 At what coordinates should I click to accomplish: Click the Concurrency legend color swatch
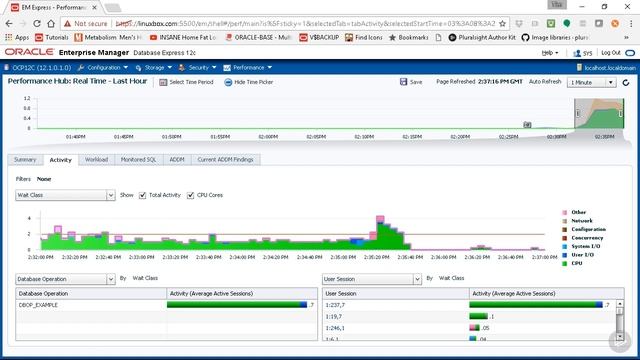click(x=565, y=238)
